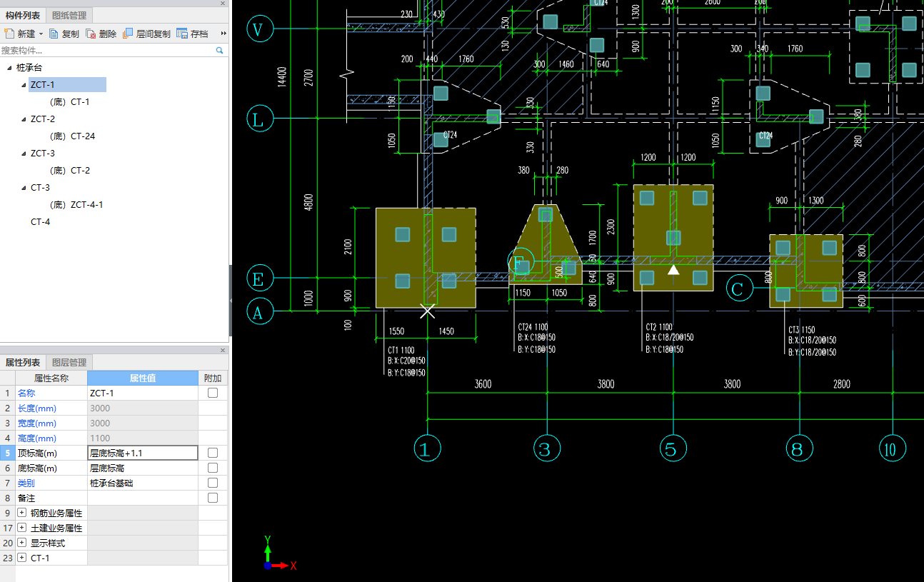Expand the toolbar overflow double-arrow
The height and width of the screenshot is (582, 924).
pos(224,34)
